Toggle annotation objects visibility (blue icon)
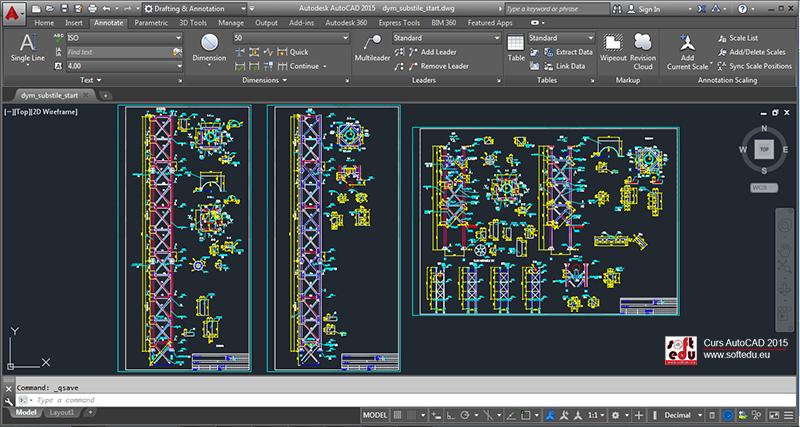This screenshot has width=800, height=427. pyautogui.click(x=549, y=415)
